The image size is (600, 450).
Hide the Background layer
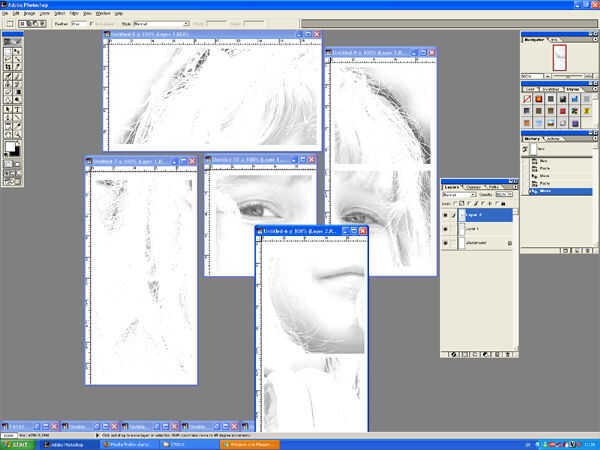click(x=445, y=243)
